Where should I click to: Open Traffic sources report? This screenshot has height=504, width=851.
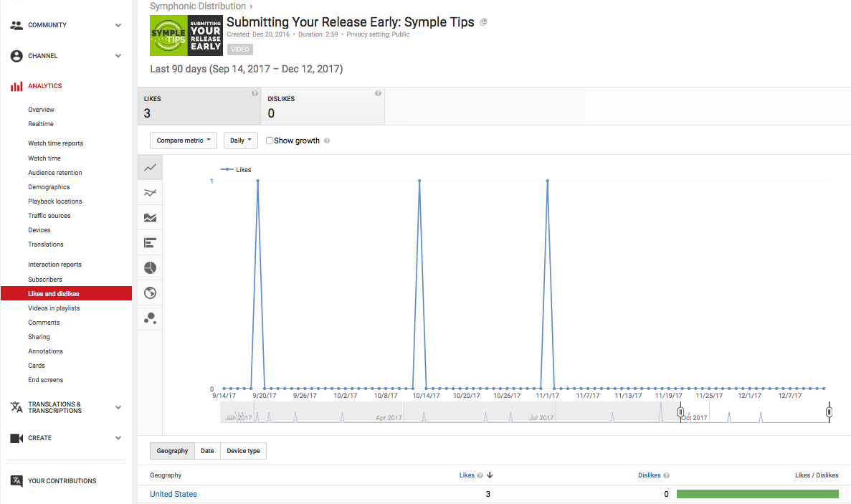49,216
